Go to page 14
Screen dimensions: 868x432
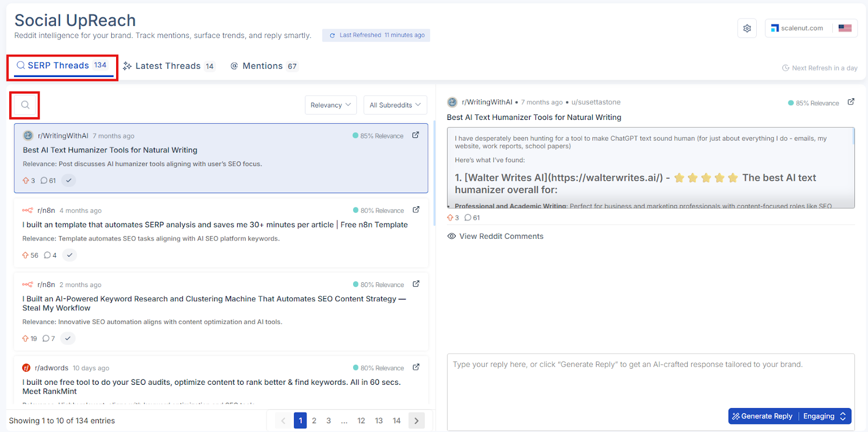pos(397,421)
